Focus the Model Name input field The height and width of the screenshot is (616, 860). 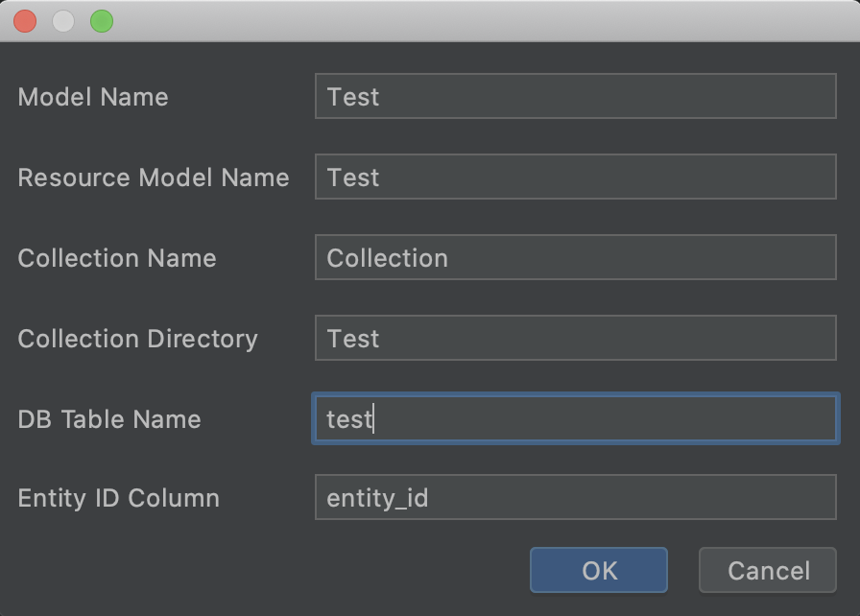coord(575,97)
